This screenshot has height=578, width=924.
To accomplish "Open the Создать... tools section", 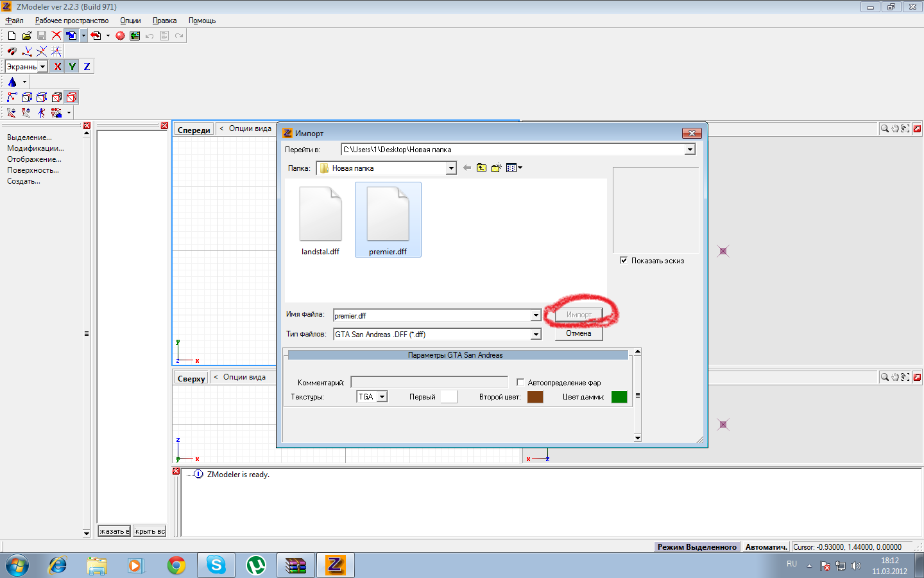I will coord(24,181).
